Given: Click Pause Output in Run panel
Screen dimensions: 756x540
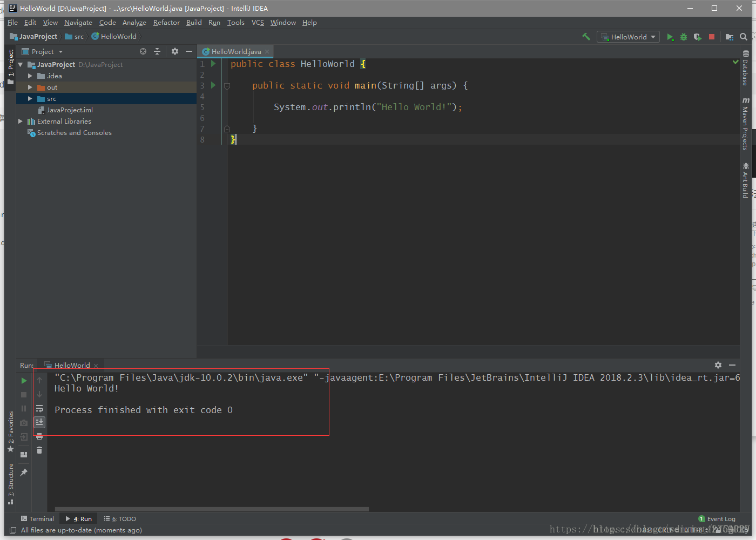Looking at the screenshot, I should pyautogui.click(x=24, y=409).
